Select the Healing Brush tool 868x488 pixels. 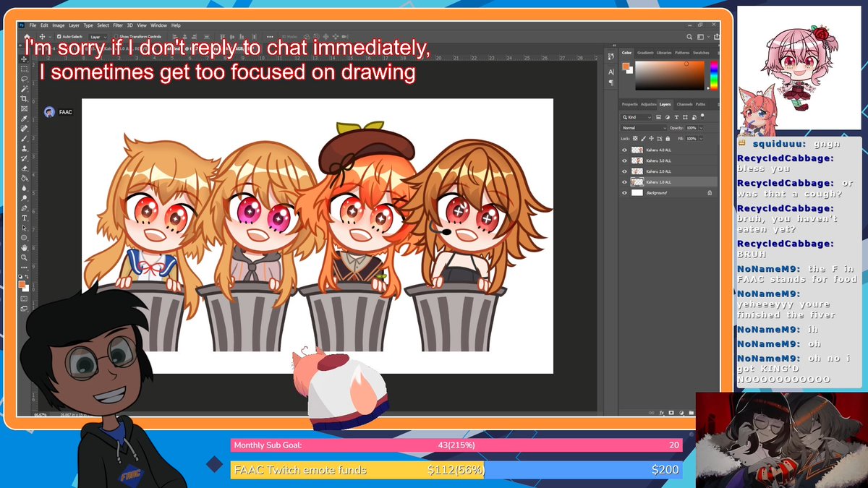click(x=25, y=129)
